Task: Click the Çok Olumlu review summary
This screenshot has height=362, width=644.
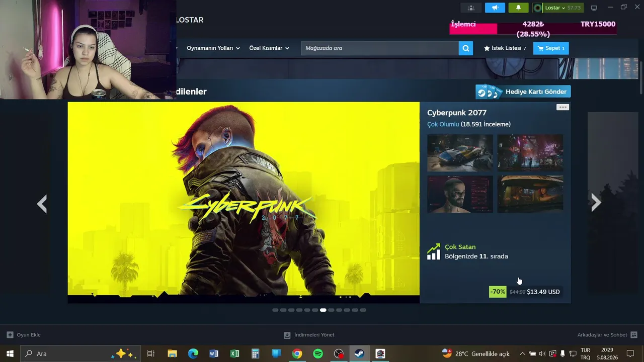Action: point(443,124)
